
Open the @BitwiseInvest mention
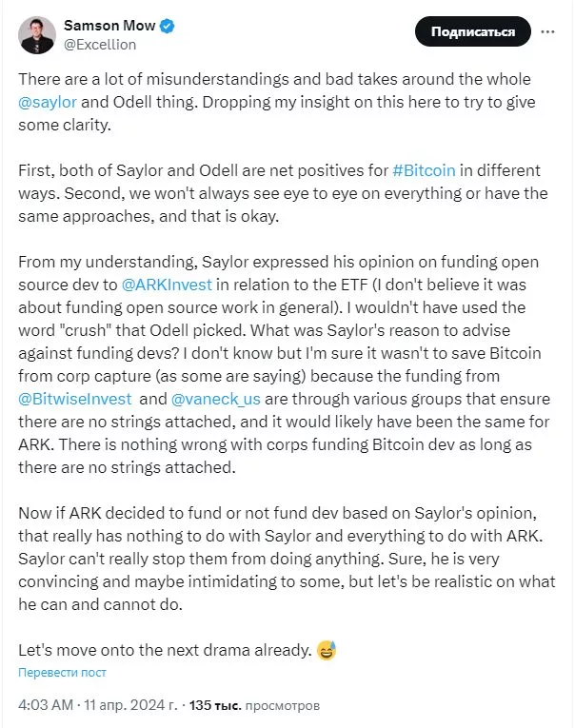click(x=75, y=399)
